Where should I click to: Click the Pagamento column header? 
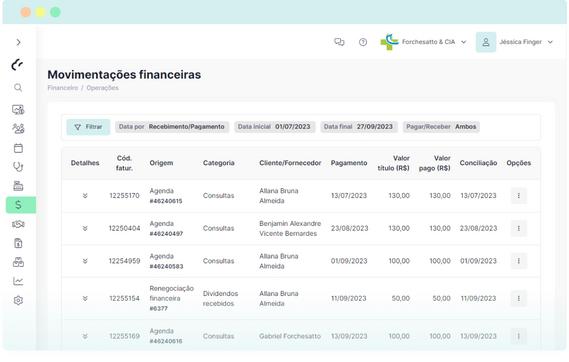(x=349, y=163)
